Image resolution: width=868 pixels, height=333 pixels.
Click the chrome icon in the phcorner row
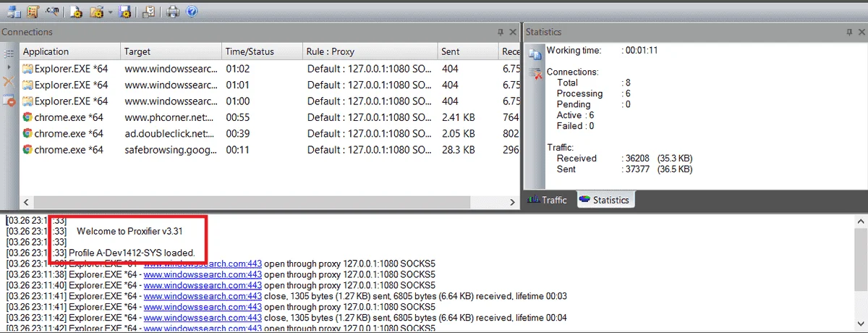(27, 117)
